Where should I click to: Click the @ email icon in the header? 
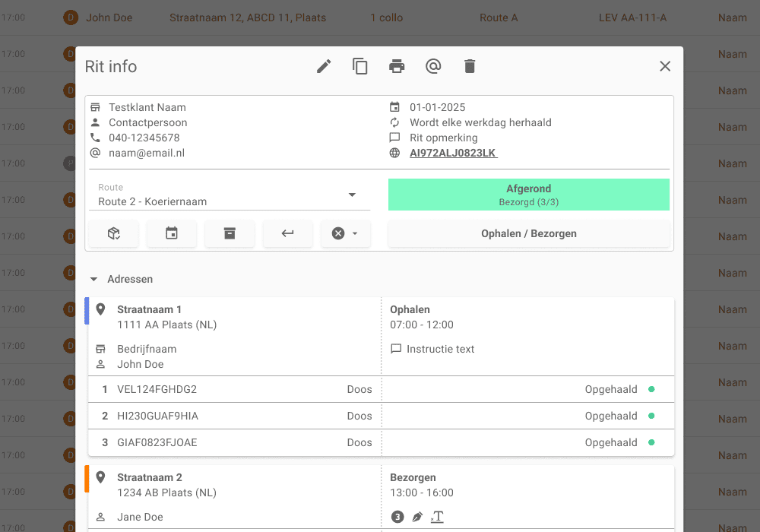point(433,66)
